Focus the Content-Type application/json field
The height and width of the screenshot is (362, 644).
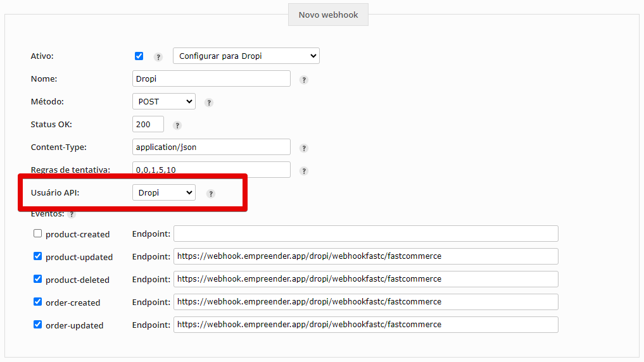pyautogui.click(x=211, y=147)
